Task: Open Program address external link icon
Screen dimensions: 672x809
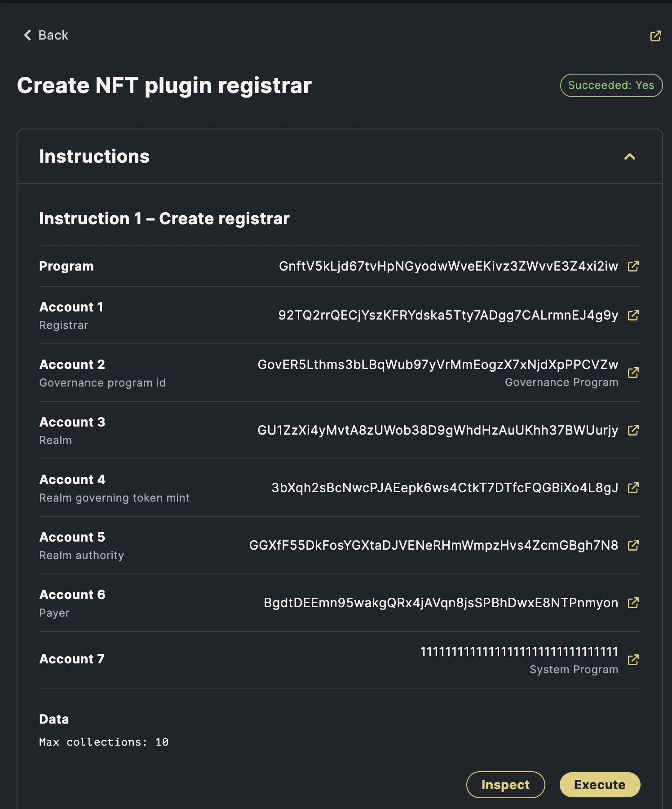Action: [x=633, y=266]
